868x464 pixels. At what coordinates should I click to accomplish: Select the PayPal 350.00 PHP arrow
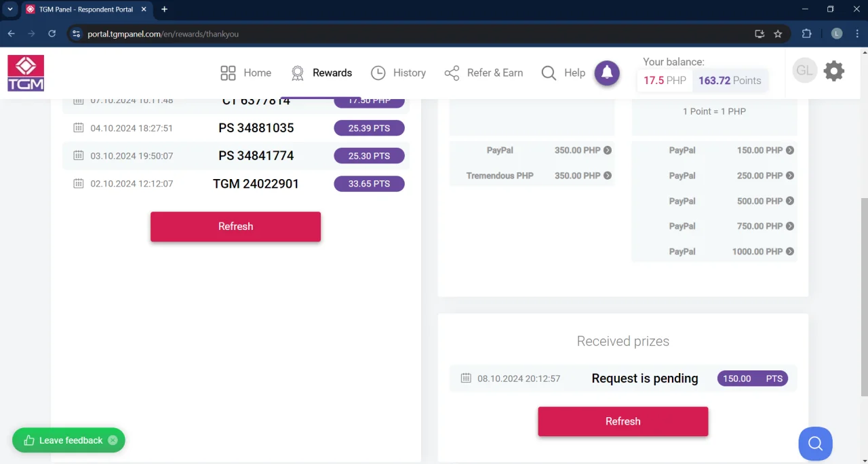pyautogui.click(x=608, y=151)
